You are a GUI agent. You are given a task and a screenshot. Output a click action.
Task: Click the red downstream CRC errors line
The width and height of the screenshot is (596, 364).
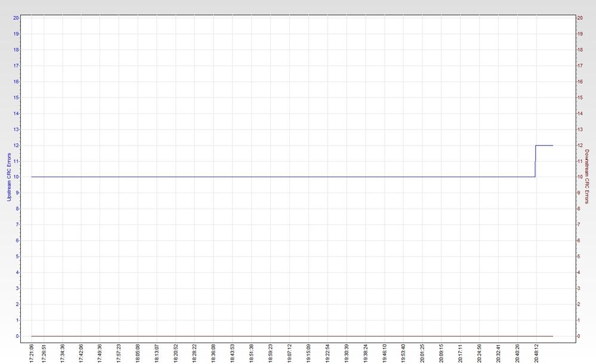[292, 336]
